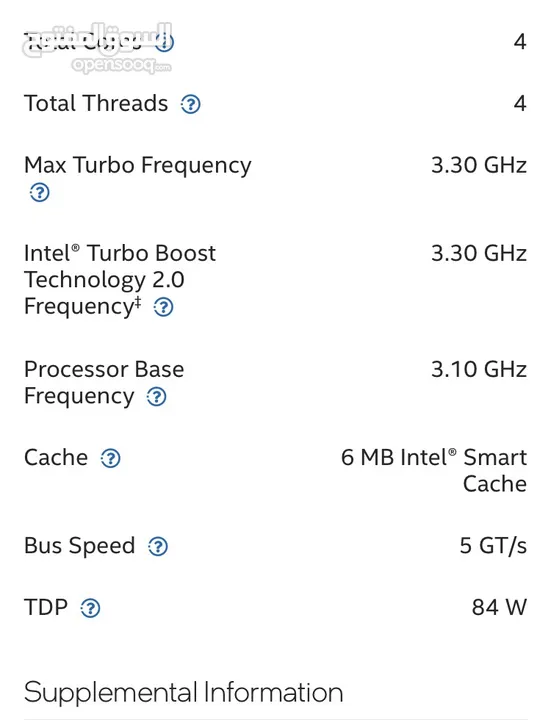Click the Bus Speed help icon
The image size is (551, 720).
pyautogui.click(x=158, y=546)
